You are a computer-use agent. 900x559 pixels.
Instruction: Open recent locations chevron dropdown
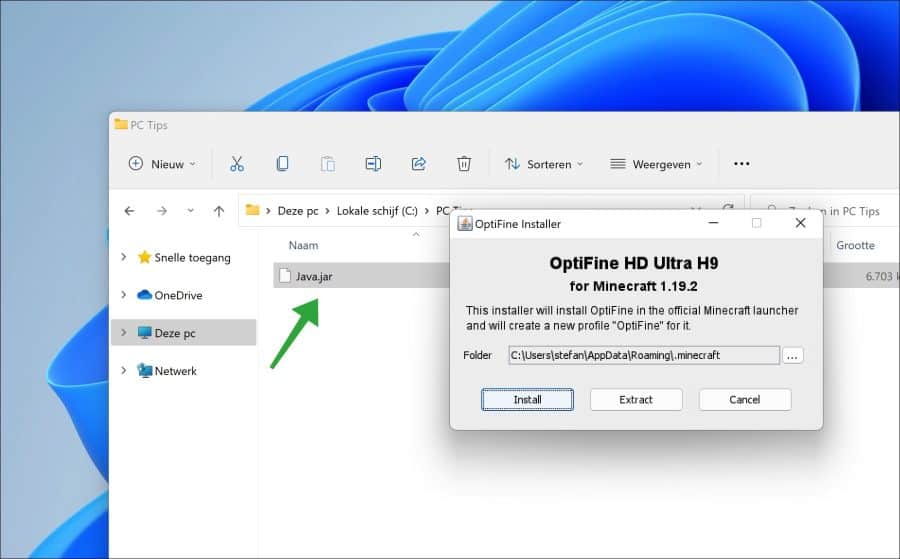(x=191, y=211)
